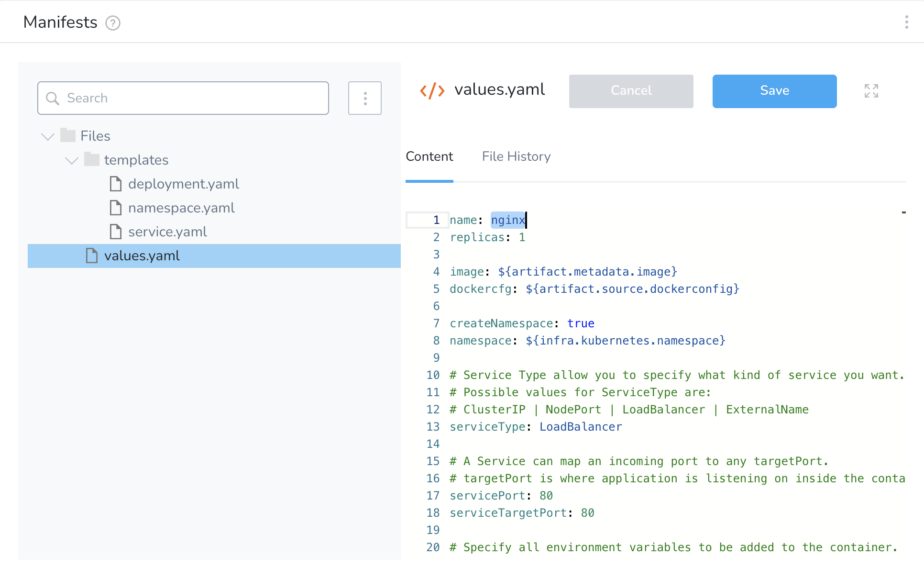Open the top-right options menu
The image size is (924, 578).
tap(908, 22)
